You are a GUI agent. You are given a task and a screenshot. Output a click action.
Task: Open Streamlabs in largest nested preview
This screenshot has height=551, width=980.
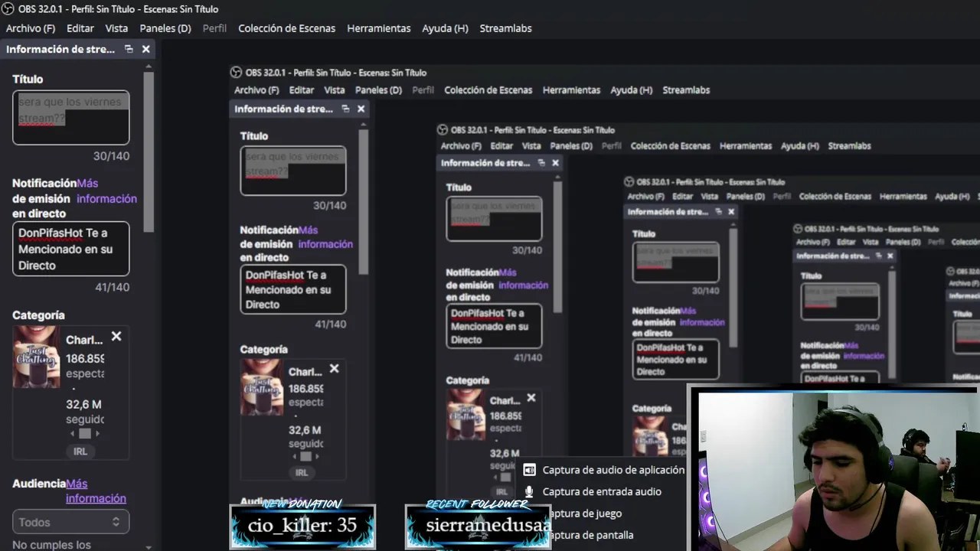tap(686, 90)
